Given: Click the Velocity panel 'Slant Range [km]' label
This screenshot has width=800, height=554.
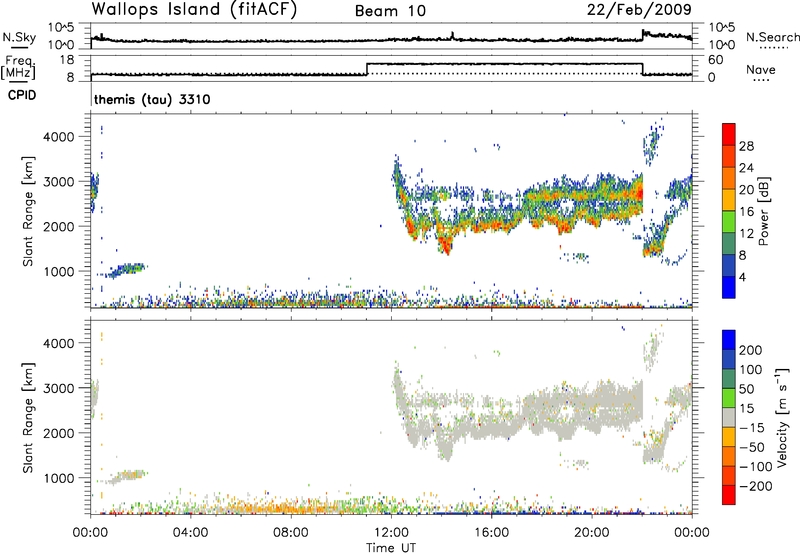Looking at the screenshot, I should click(28, 418).
